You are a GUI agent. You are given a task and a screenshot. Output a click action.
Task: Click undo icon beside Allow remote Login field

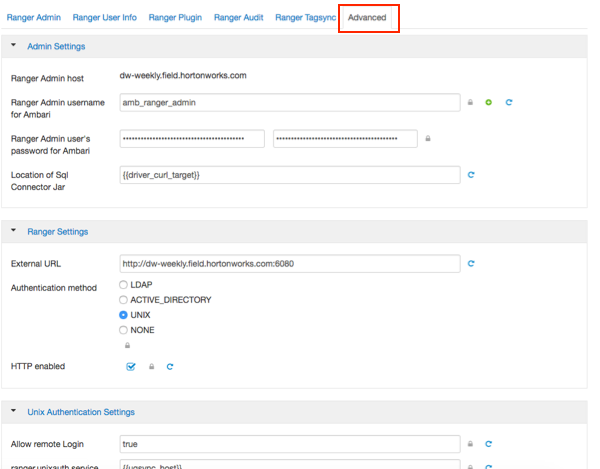[x=488, y=444]
